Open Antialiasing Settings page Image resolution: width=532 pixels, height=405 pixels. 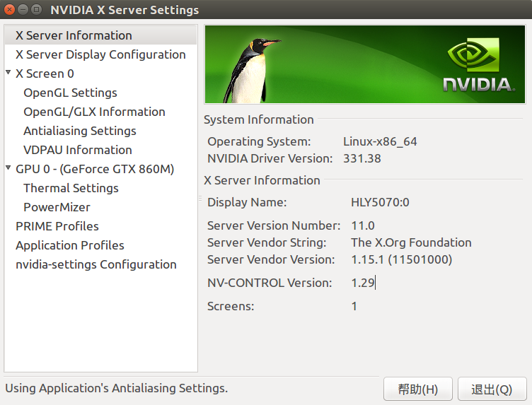[80, 131]
